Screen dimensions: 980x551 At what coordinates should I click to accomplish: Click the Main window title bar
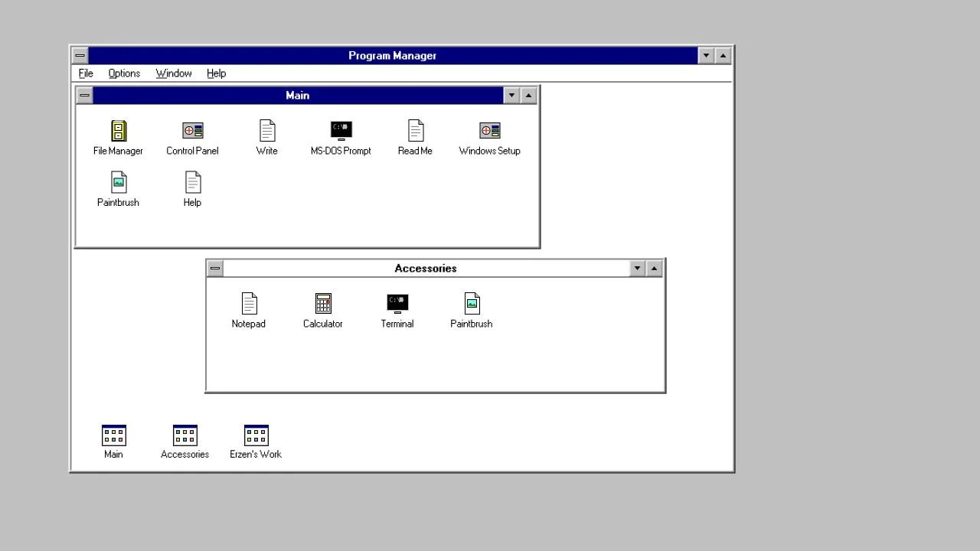(x=298, y=96)
